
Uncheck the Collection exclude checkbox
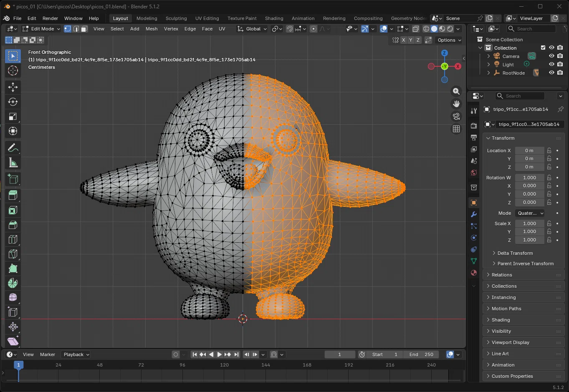[543, 48]
